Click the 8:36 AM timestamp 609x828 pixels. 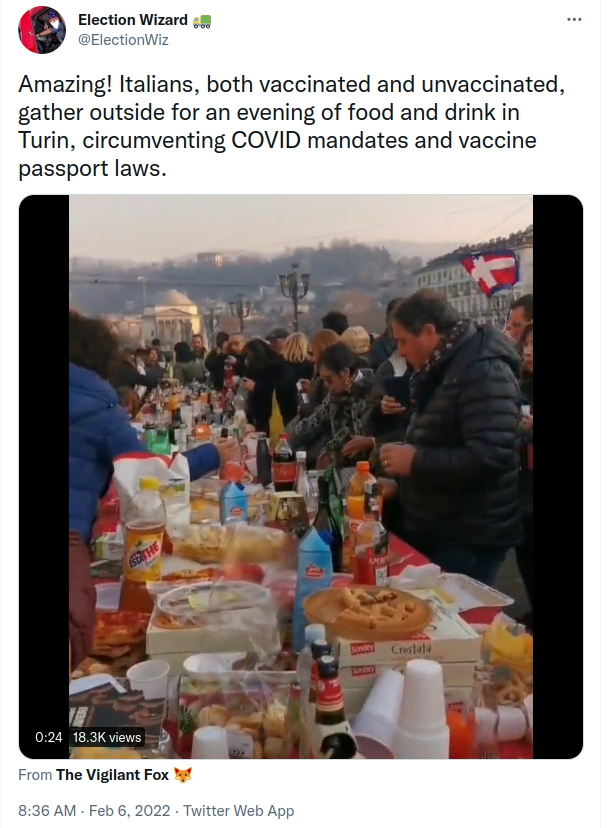point(47,811)
